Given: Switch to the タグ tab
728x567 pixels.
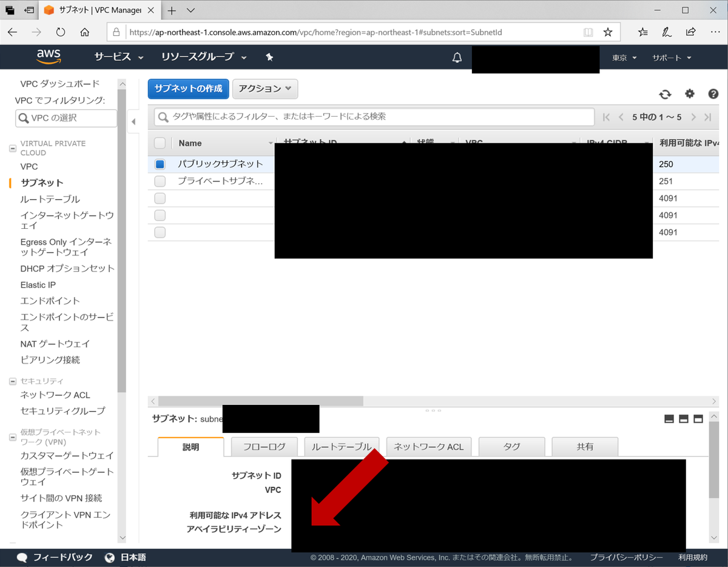Looking at the screenshot, I should [511, 447].
